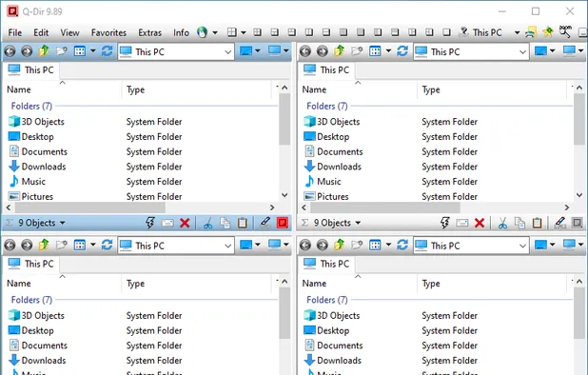588x375 pixels.
Task: Open the Edit menu
Action: click(x=41, y=32)
